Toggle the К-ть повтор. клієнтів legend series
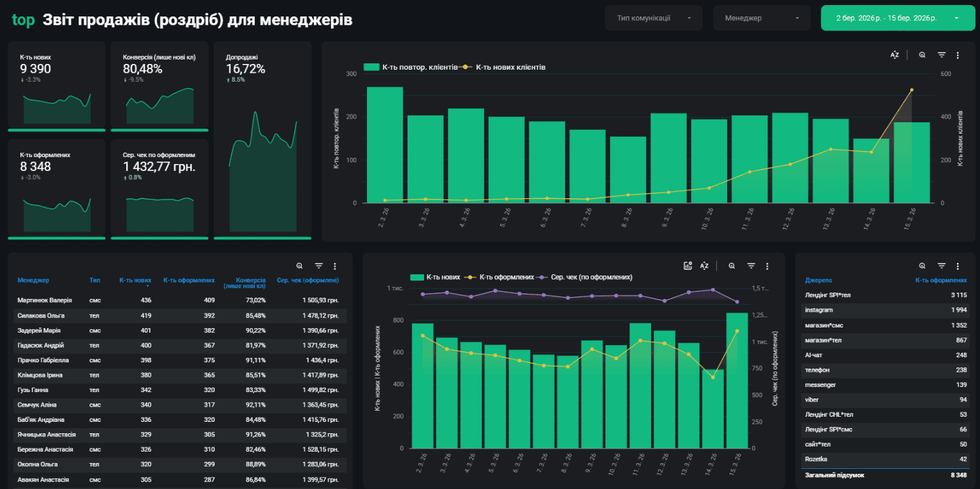980x489 pixels. pyautogui.click(x=410, y=67)
